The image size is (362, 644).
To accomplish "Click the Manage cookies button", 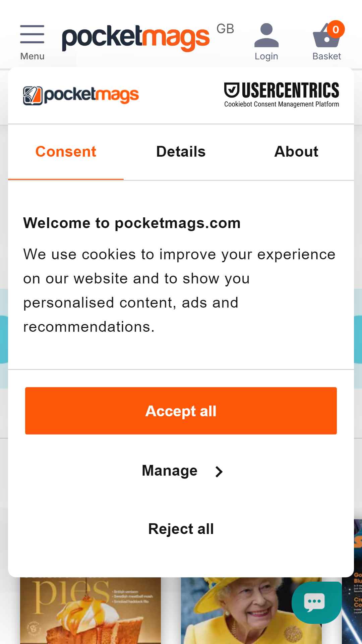I will tap(181, 471).
